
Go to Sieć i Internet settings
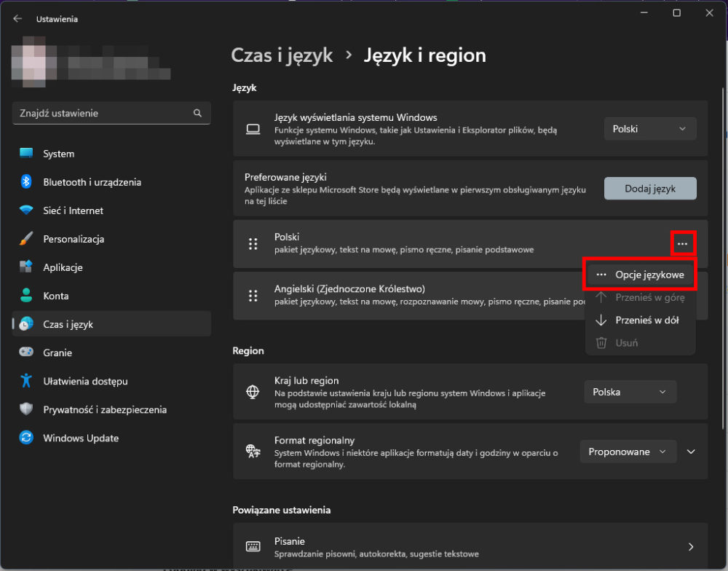[111, 210]
